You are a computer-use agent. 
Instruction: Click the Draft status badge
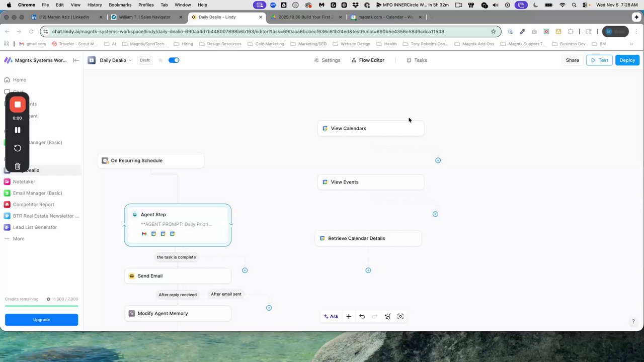point(145,60)
